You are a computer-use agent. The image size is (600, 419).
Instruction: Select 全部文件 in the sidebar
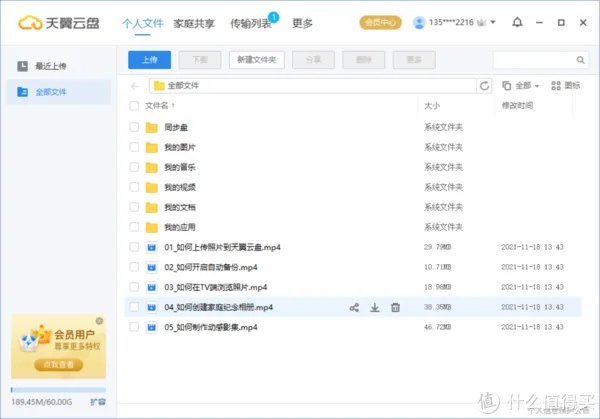(58, 92)
